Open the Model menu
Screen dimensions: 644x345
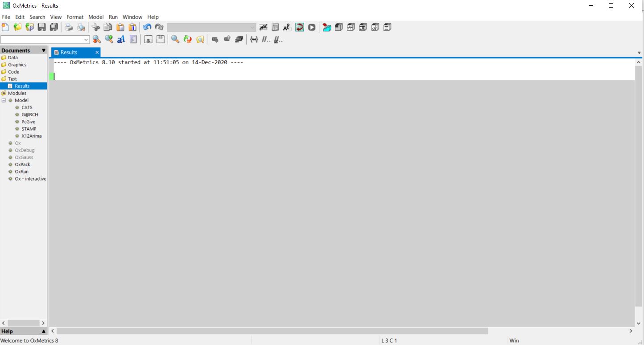[96, 17]
